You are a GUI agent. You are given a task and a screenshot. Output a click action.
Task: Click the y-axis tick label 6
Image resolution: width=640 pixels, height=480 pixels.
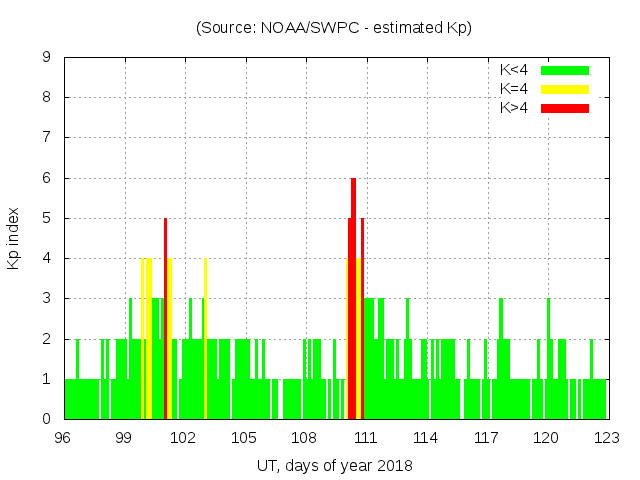[46, 178]
